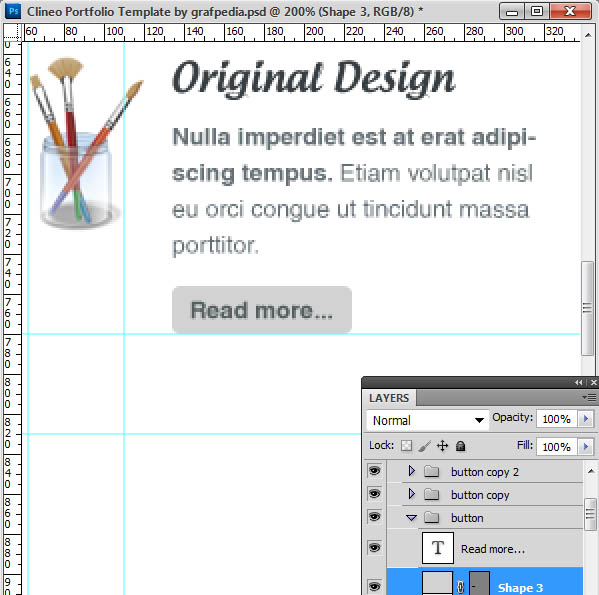Screen dimensions: 599x595
Task: Select the button copy layer name
Action: (480, 495)
